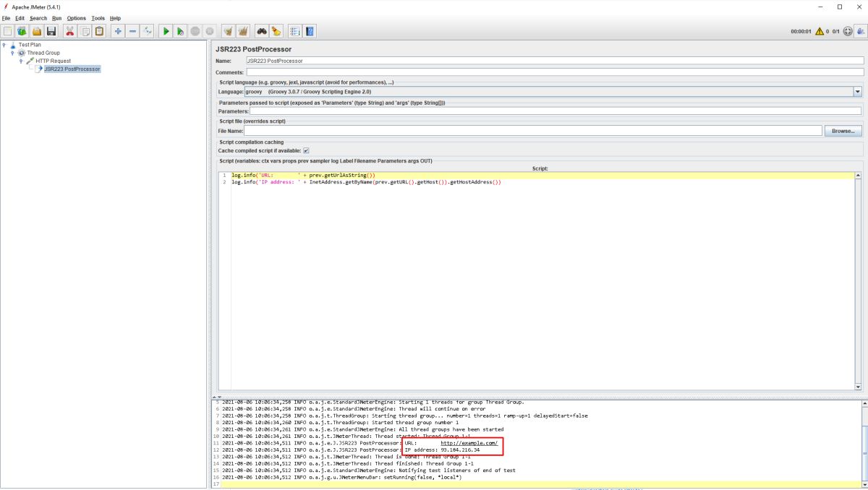Click the grey Stop test icon
The width and height of the screenshot is (868, 490).
point(195,31)
